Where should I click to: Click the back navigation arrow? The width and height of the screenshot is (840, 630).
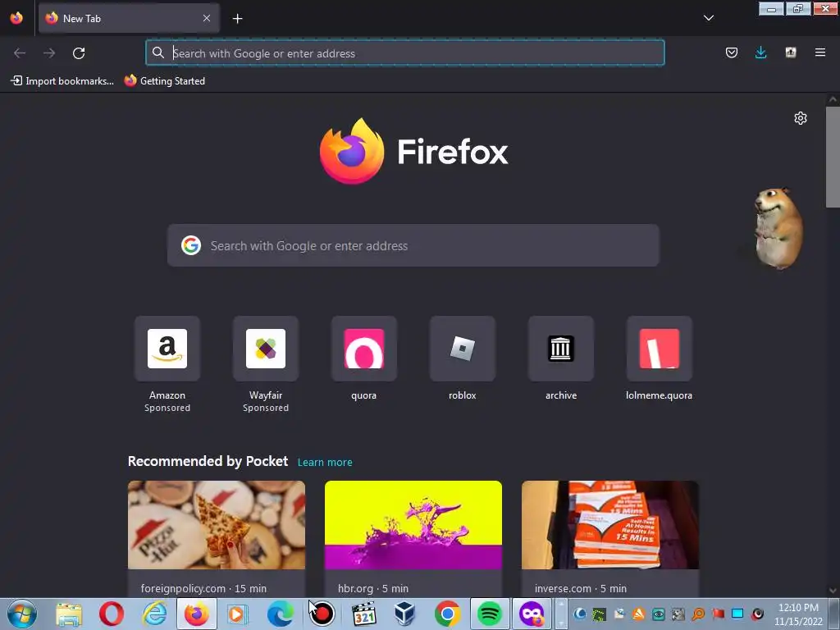click(20, 53)
